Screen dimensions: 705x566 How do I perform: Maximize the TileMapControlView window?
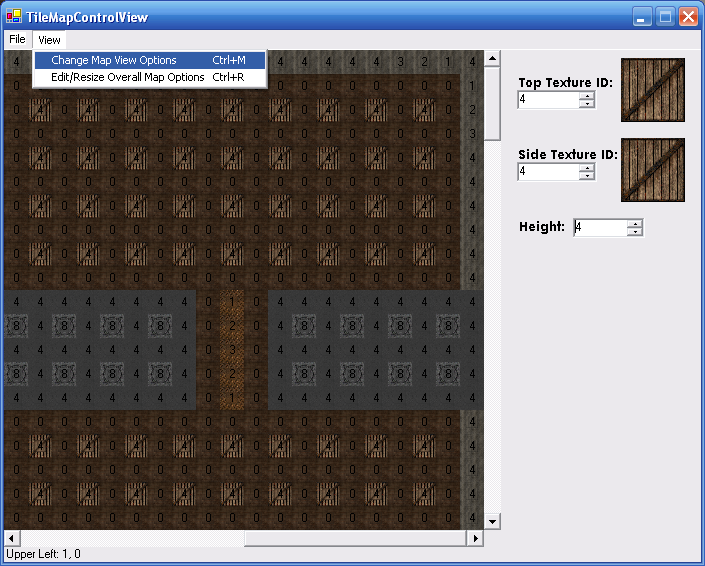tap(665, 16)
